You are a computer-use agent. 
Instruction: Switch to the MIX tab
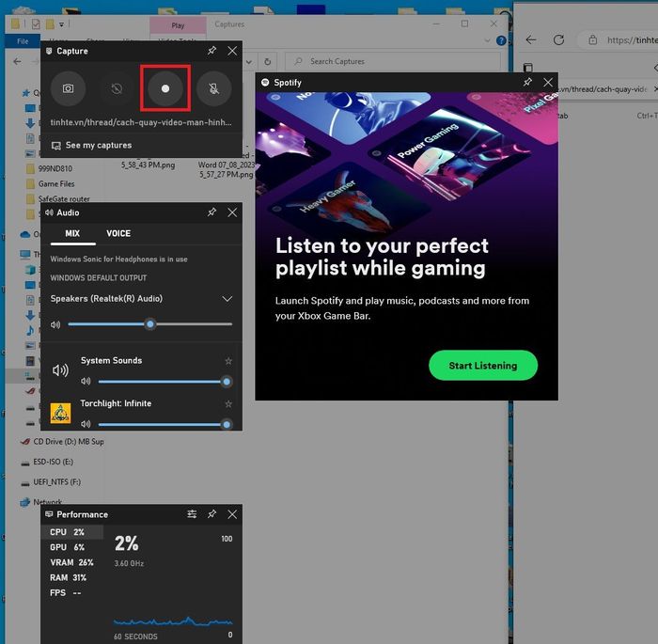point(72,233)
